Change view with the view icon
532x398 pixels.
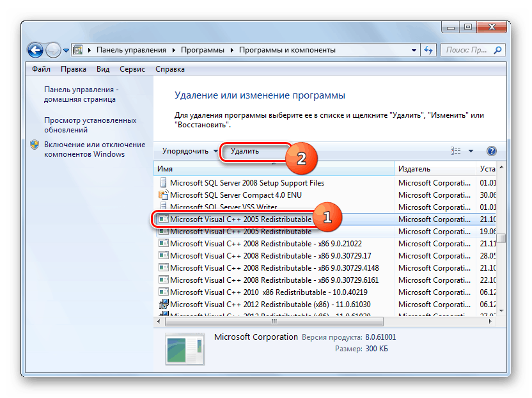pyautogui.click(x=455, y=151)
